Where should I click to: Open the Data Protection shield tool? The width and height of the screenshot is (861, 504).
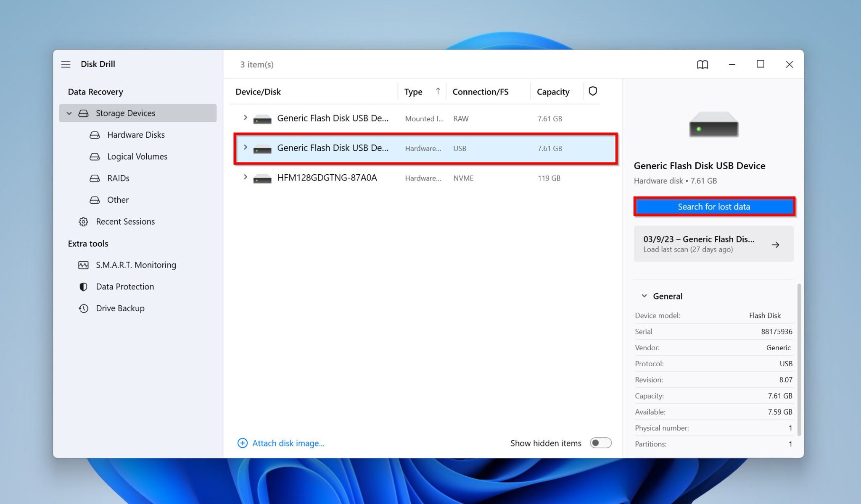(x=124, y=286)
